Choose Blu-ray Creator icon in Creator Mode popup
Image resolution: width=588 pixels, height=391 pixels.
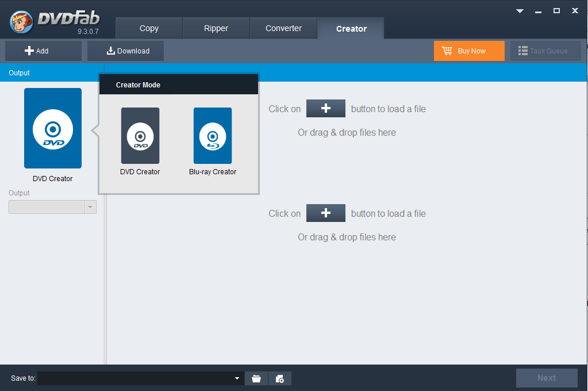pos(213,136)
